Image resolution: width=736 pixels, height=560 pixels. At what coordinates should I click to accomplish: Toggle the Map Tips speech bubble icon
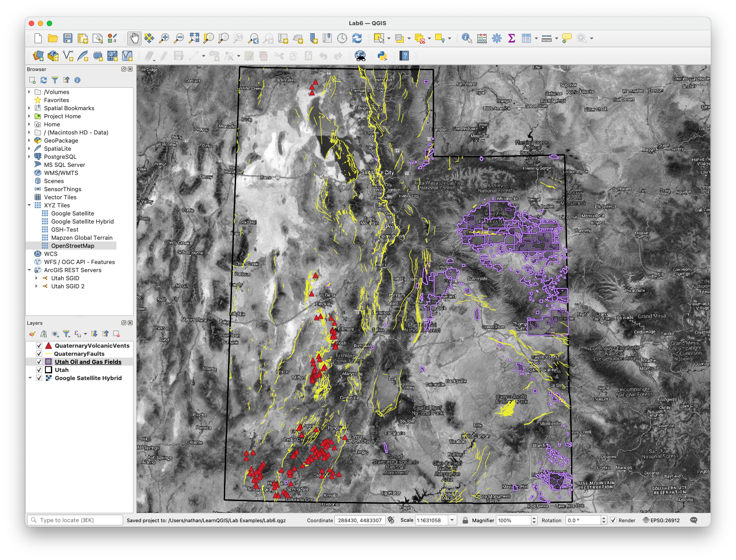tap(567, 38)
